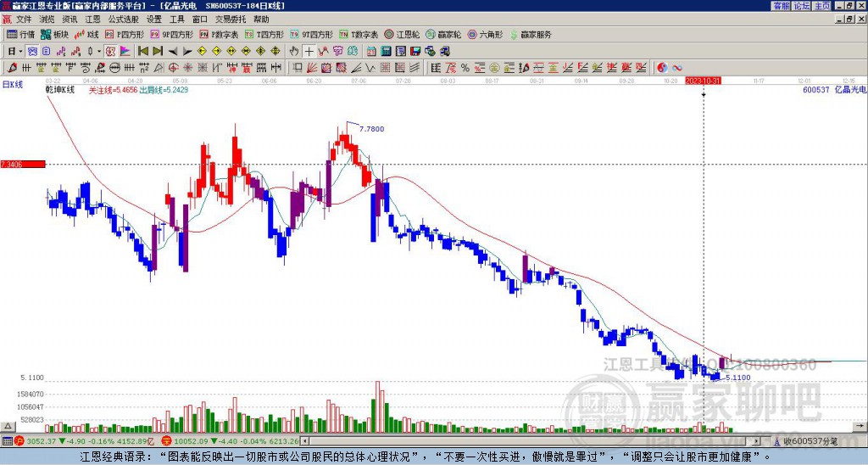The image size is (868, 465).
Task: Open the 设置 menu
Action: (154, 20)
